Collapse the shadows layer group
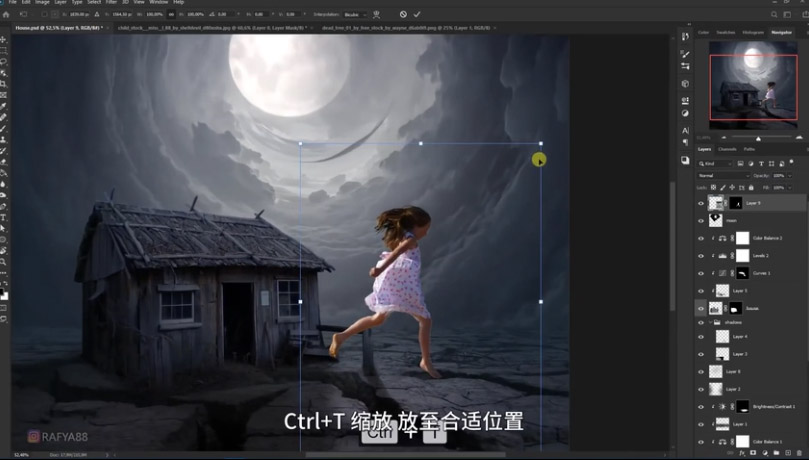 (711, 323)
